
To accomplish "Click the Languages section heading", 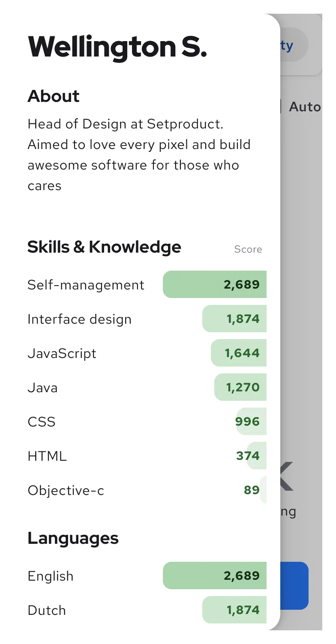I will (x=73, y=538).
